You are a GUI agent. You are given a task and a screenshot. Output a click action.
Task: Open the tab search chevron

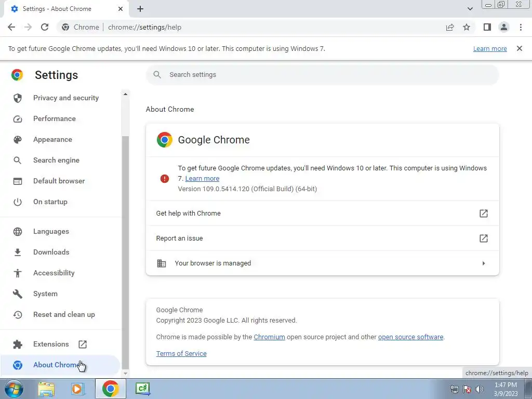coord(470,9)
